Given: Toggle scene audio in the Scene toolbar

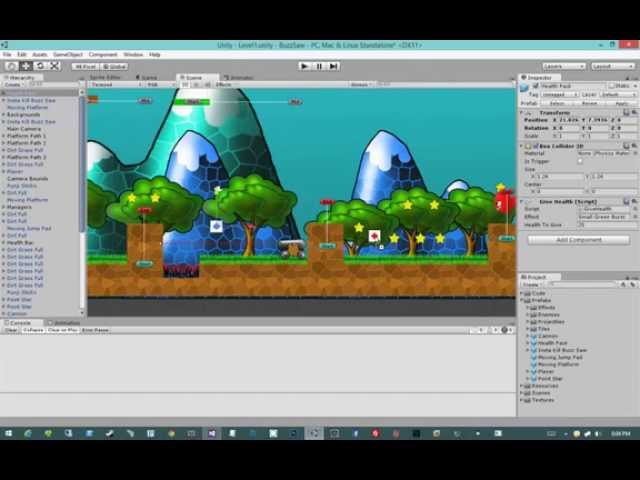Looking at the screenshot, I should [207, 85].
